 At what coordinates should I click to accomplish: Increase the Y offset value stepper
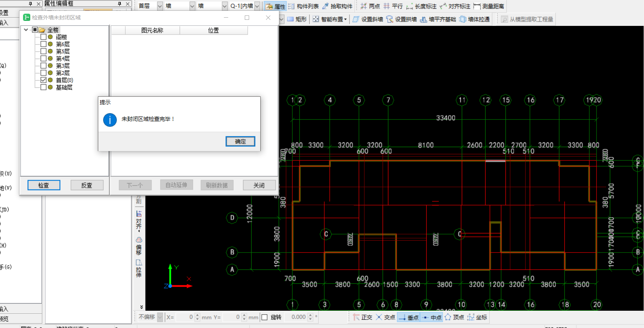point(244,315)
